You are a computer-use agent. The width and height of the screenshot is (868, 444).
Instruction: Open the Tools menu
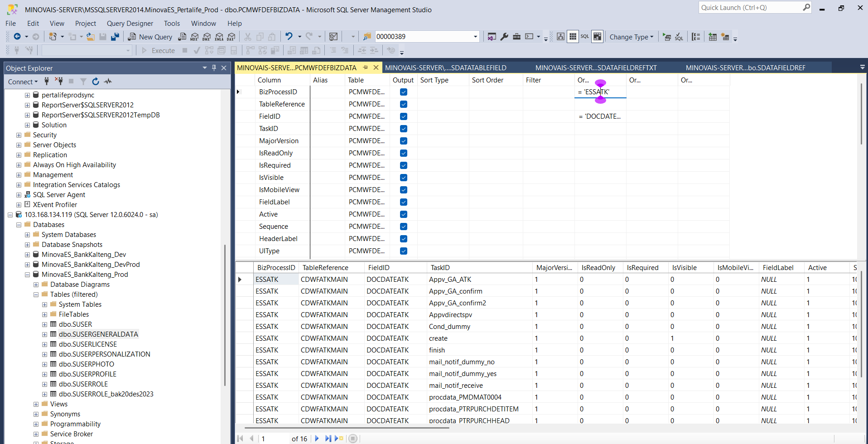pyautogui.click(x=172, y=23)
